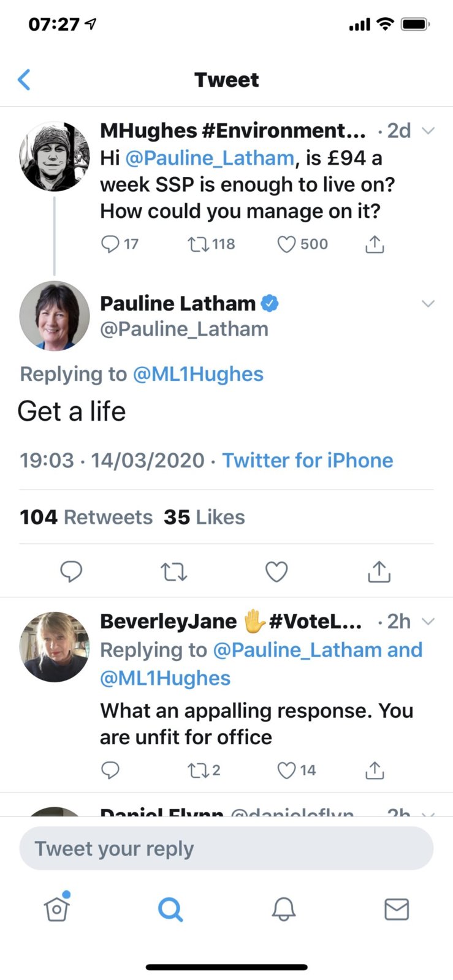Tap the 'Twitter for iPhone' source link
Image resolution: width=453 pixels, height=980 pixels.
[307, 461]
